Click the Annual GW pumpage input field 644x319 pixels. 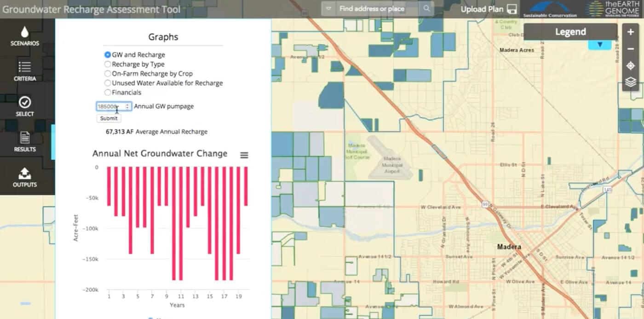(114, 106)
